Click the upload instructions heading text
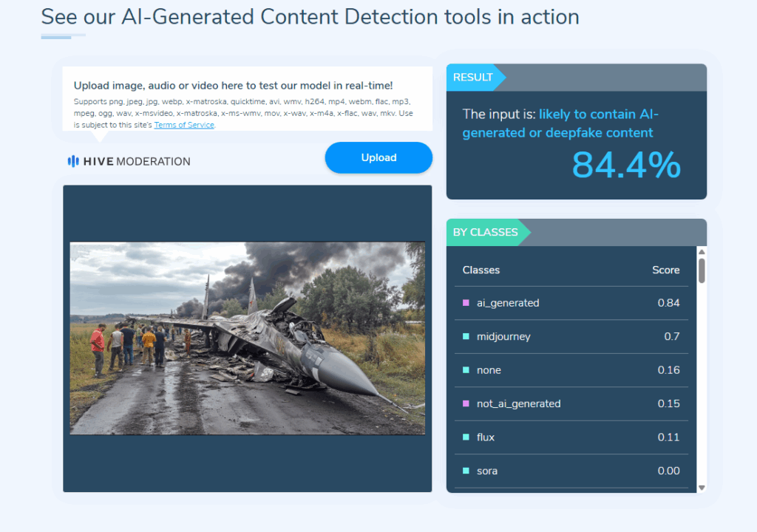Viewport: 757px width, 532px height. click(x=233, y=86)
